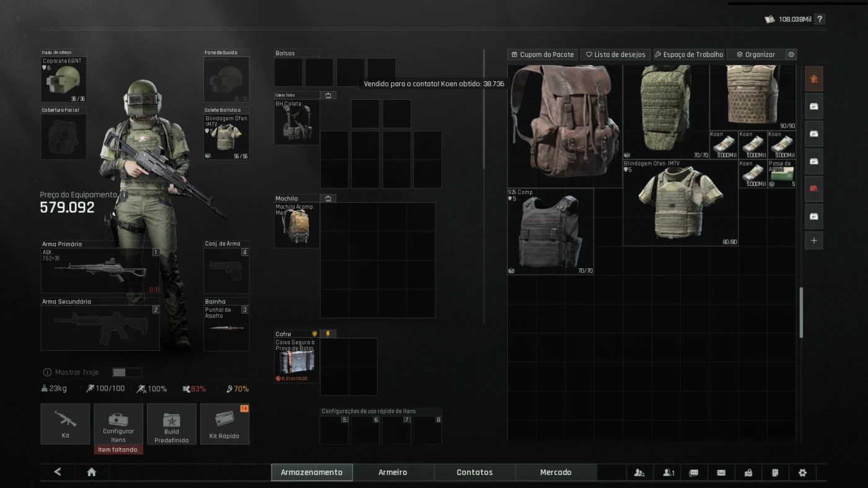Select the empty Cobertura Facial slot
Image resolution: width=868 pixels, height=488 pixels.
[x=64, y=137]
